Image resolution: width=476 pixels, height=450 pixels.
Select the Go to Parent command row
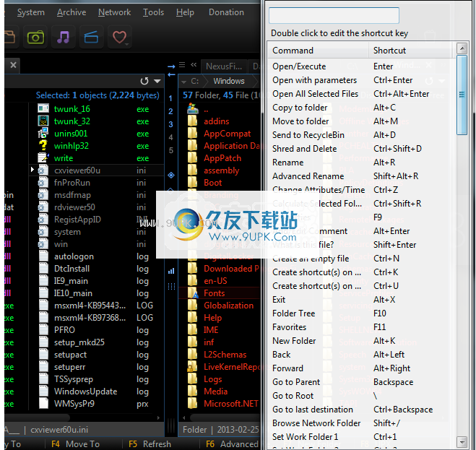[362, 382]
